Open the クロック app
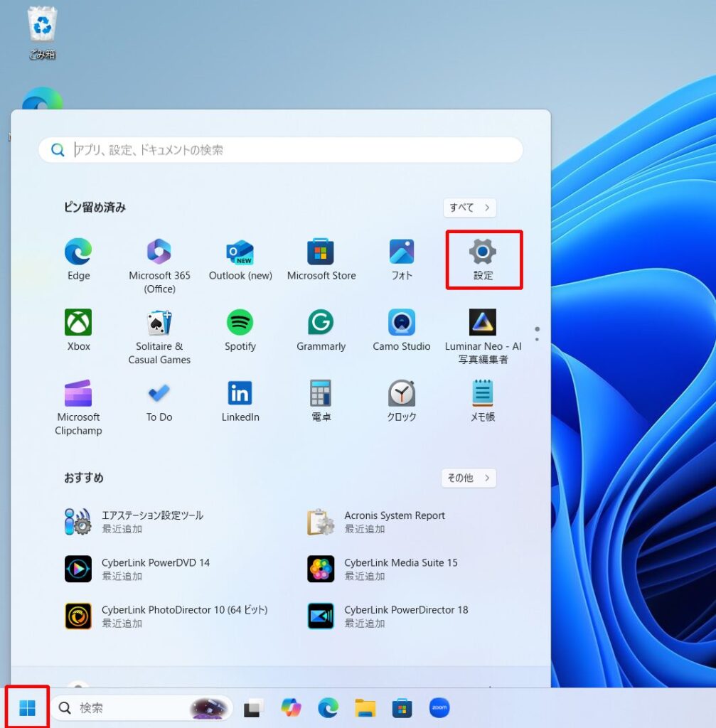The width and height of the screenshot is (716, 728). pyautogui.click(x=402, y=401)
